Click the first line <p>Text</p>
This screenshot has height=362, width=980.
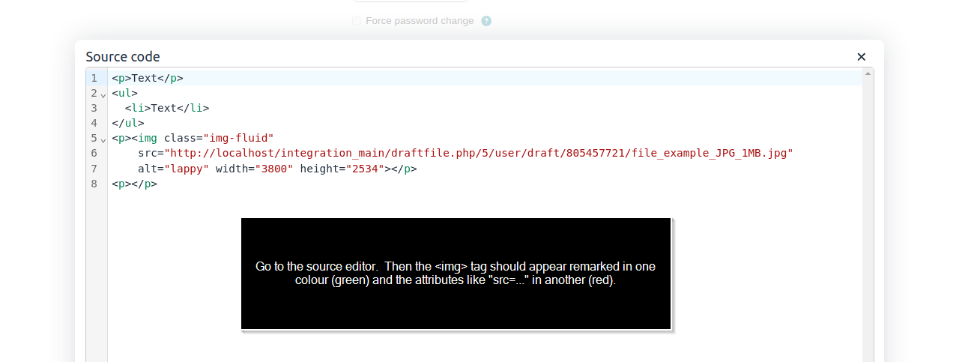coord(148,78)
